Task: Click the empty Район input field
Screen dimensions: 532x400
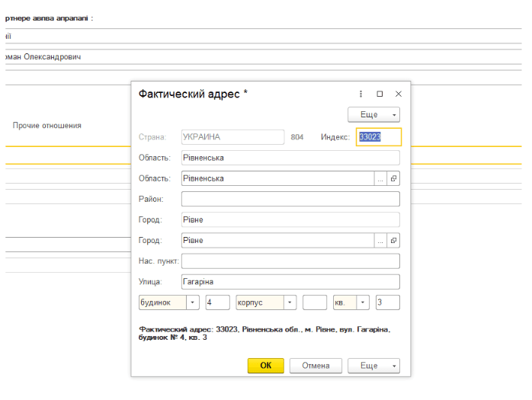Action: pos(290,199)
